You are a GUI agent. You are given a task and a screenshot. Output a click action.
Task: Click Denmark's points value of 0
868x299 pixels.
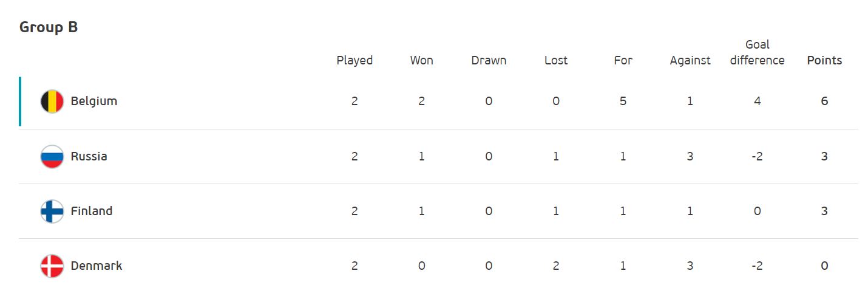coord(824,266)
